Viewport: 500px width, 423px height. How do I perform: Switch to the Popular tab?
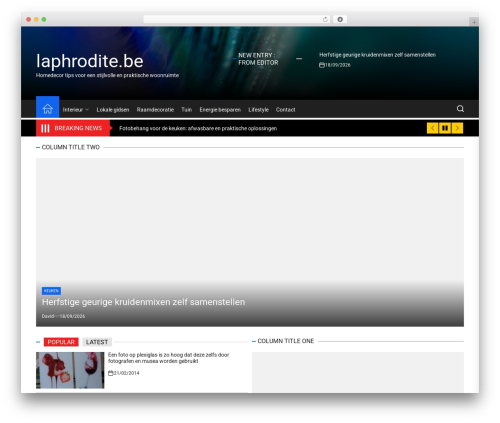[61, 342]
